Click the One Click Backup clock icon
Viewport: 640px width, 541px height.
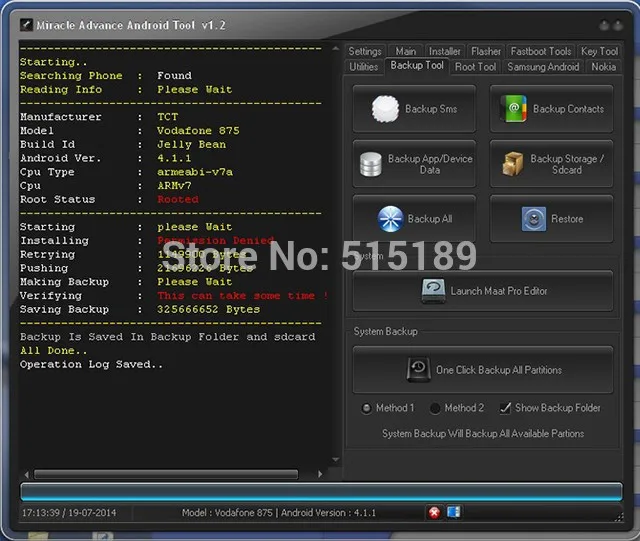(418, 370)
